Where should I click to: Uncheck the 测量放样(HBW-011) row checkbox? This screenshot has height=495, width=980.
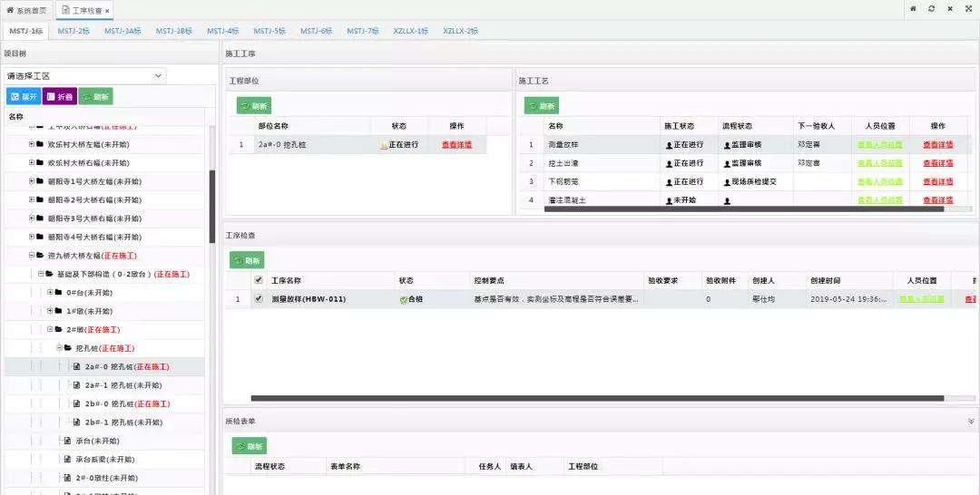[259, 299]
